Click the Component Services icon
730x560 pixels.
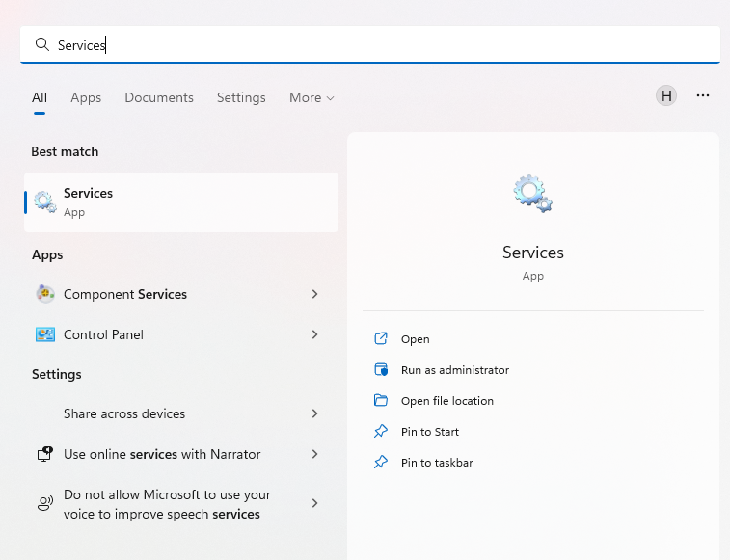pyautogui.click(x=45, y=294)
